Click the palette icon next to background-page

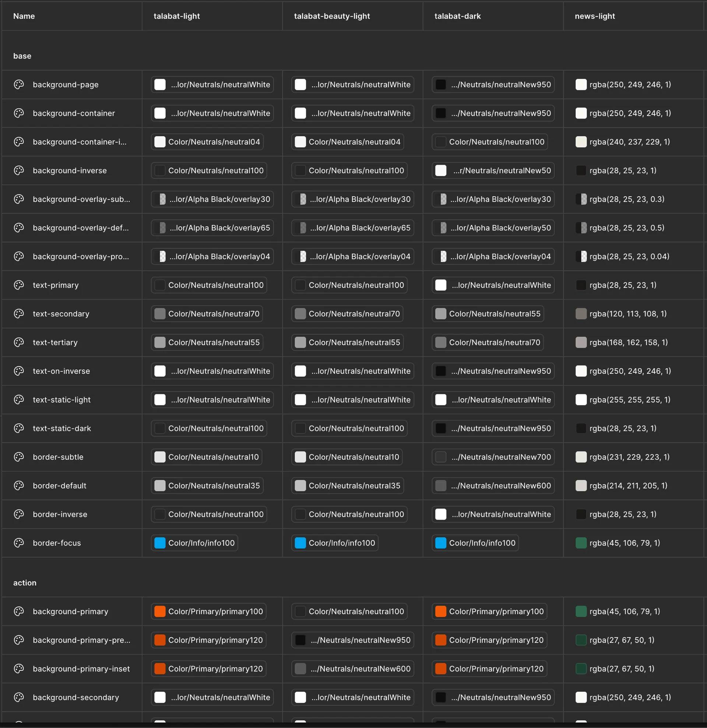click(x=18, y=84)
